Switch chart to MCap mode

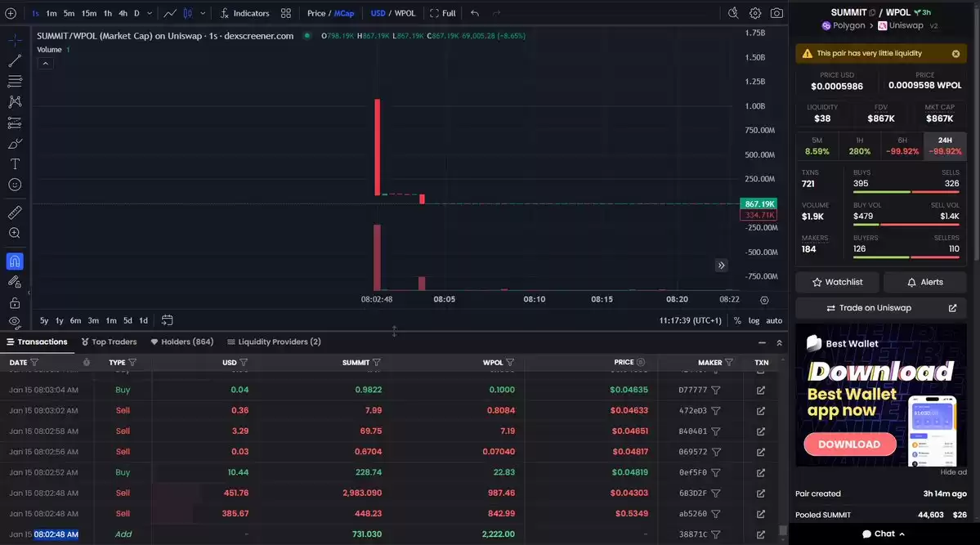pyautogui.click(x=344, y=13)
